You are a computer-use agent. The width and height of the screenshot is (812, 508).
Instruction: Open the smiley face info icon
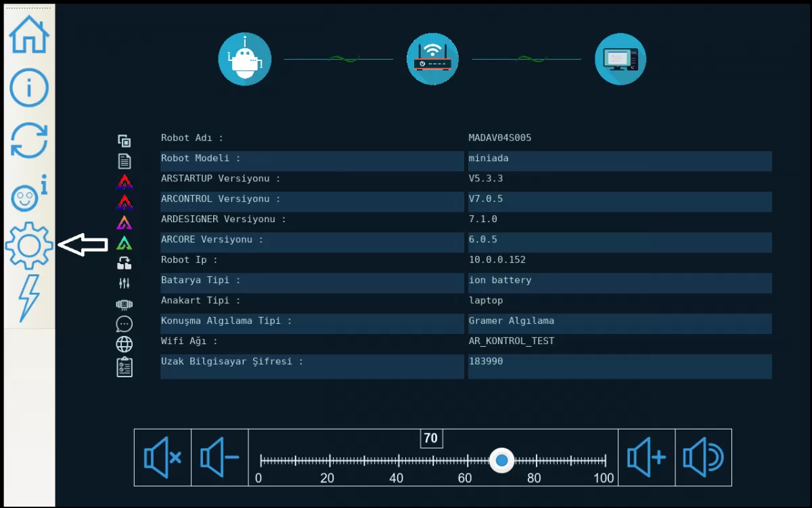29,195
